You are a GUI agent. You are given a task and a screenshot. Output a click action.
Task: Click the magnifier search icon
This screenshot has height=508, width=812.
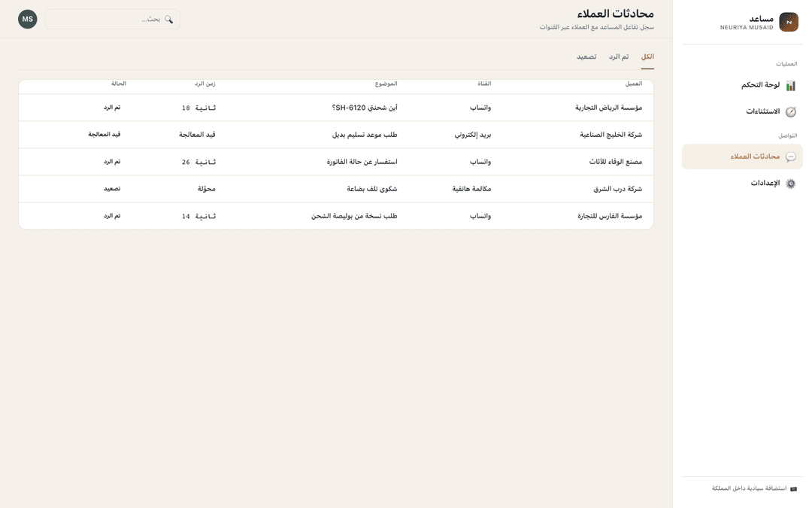[168, 19]
